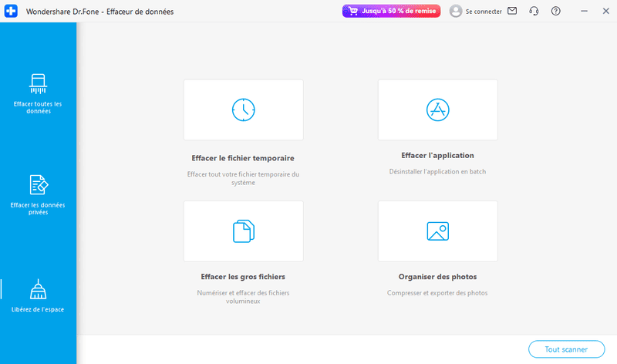Click the user avatar icon
617x364 pixels.
456,12
